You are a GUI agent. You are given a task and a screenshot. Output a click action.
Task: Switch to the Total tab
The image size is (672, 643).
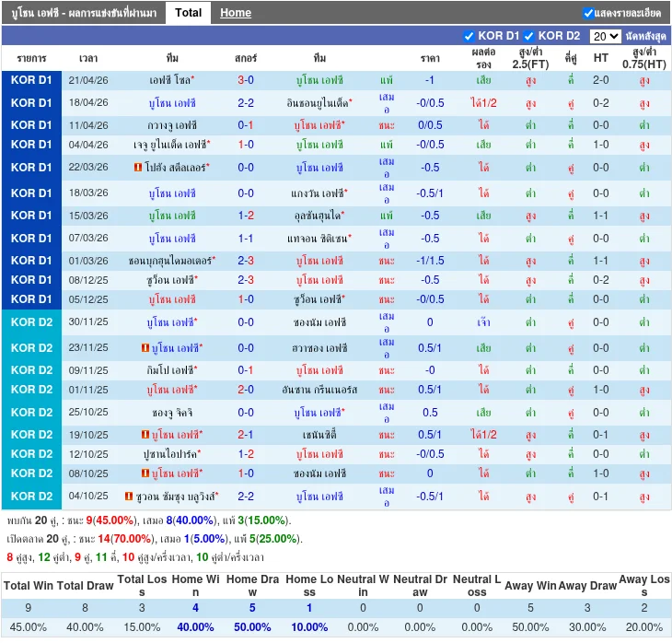[x=189, y=13]
